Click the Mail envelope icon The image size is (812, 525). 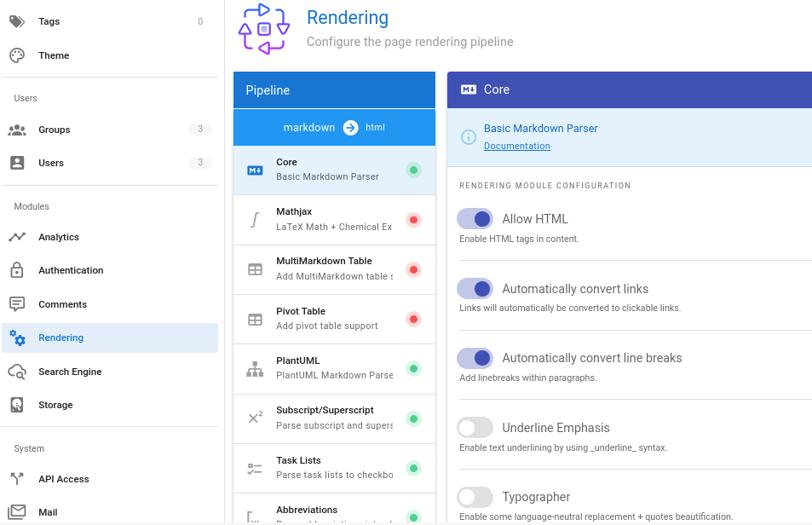(x=17, y=512)
